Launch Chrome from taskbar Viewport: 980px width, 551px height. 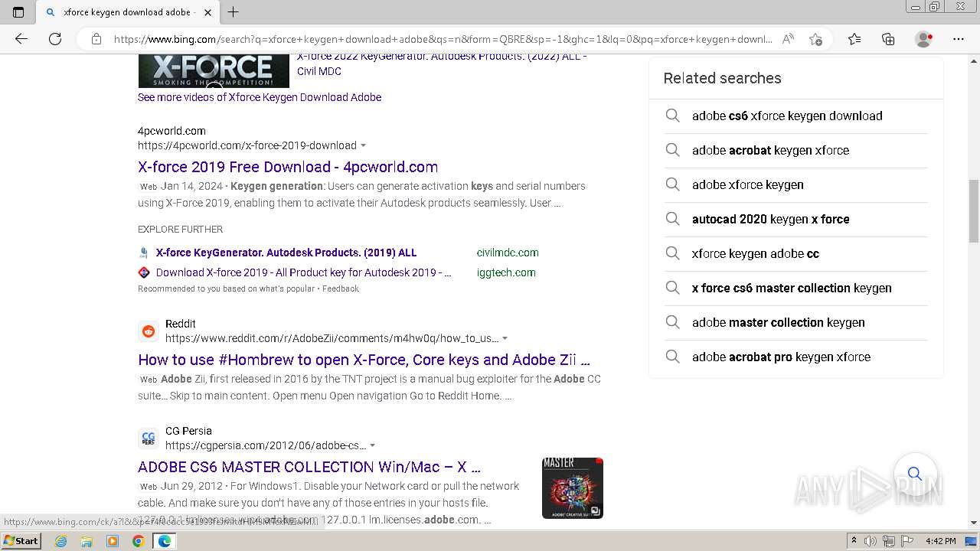pos(138,541)
